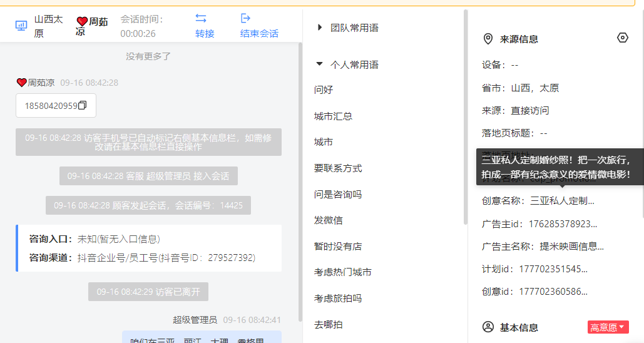This screenshot has height=343, width=644.
Task: Select the 问好 quick phrase
Action: (x=324, y=90)
